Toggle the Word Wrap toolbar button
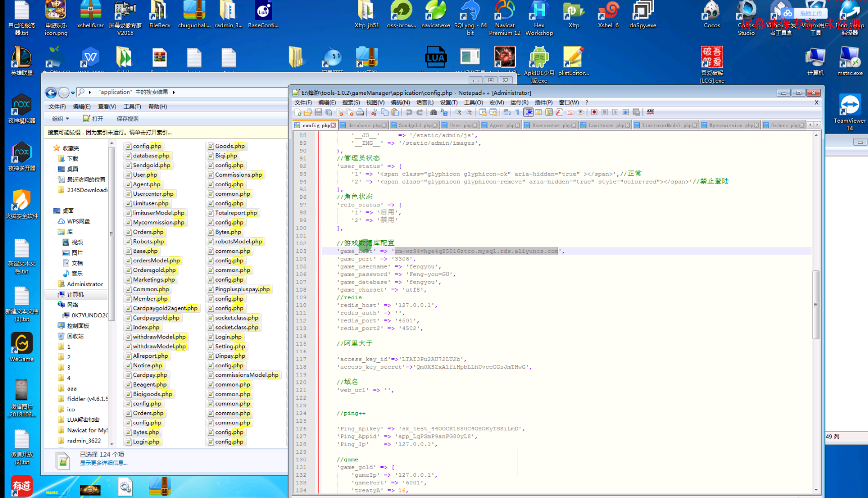Viewport: 868px width, 498px height. (x=507, y=113)
